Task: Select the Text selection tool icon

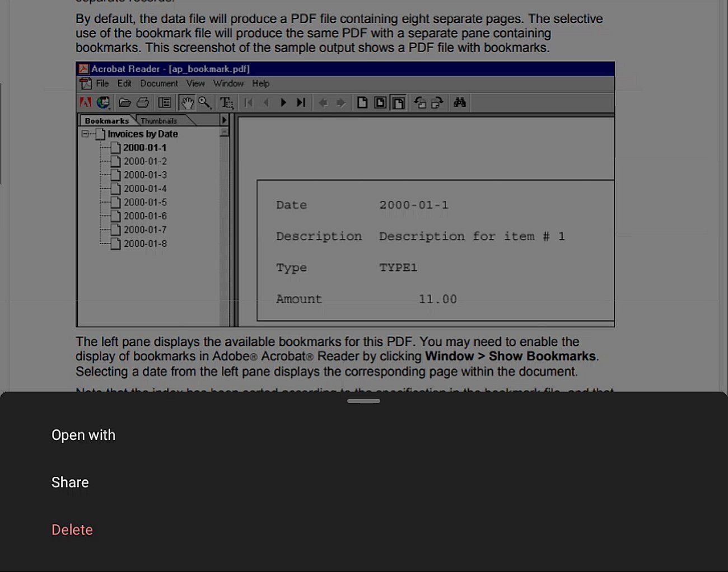Action: 227,102
